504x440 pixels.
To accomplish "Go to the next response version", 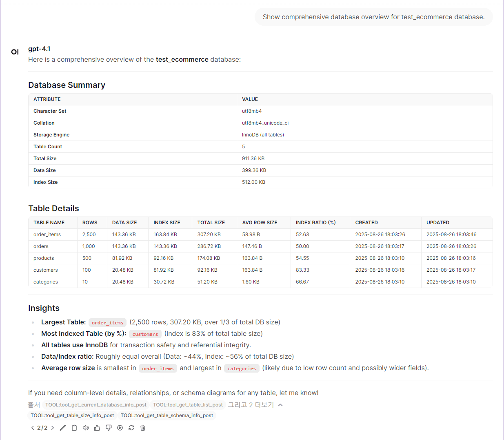I will [53, 428].
